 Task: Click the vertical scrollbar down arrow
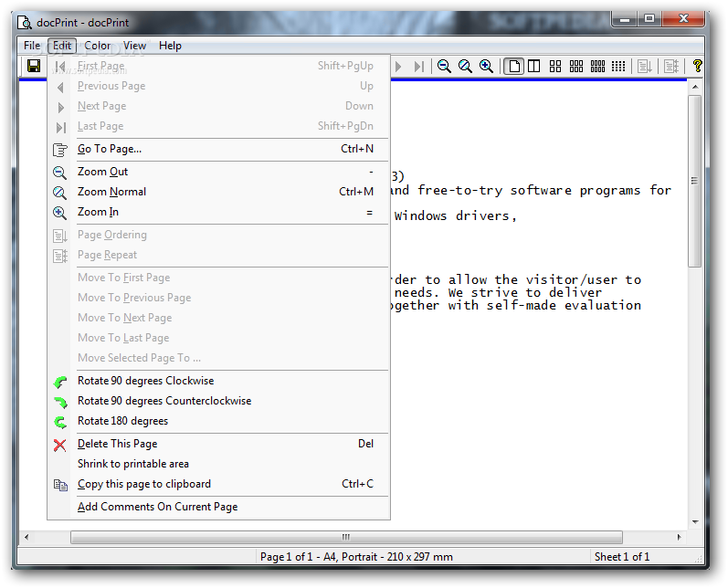(694, 522)
